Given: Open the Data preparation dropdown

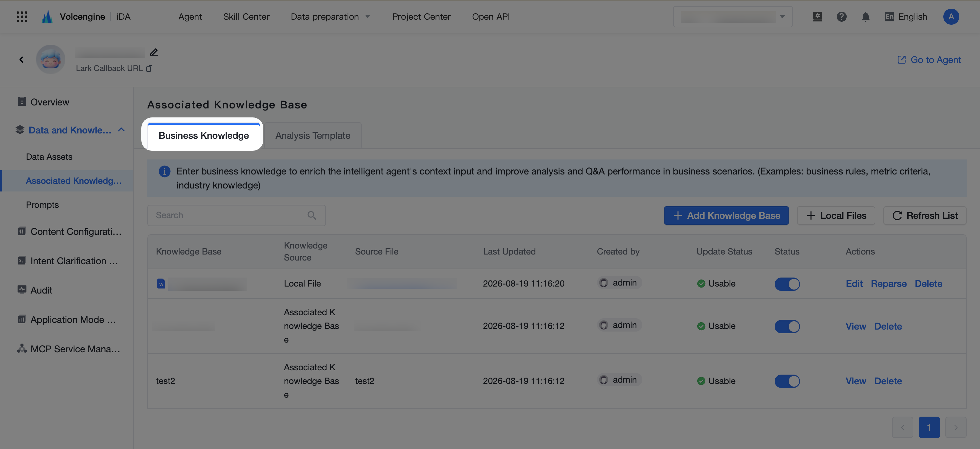Looking at the screenshot, I should (x=330, y=17).
